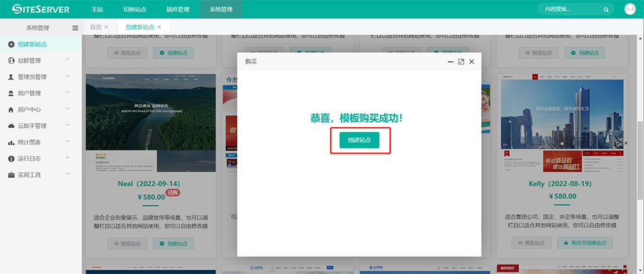
Task: Click the green 创建站点 button in dialog
Action: tap(359, 140)
